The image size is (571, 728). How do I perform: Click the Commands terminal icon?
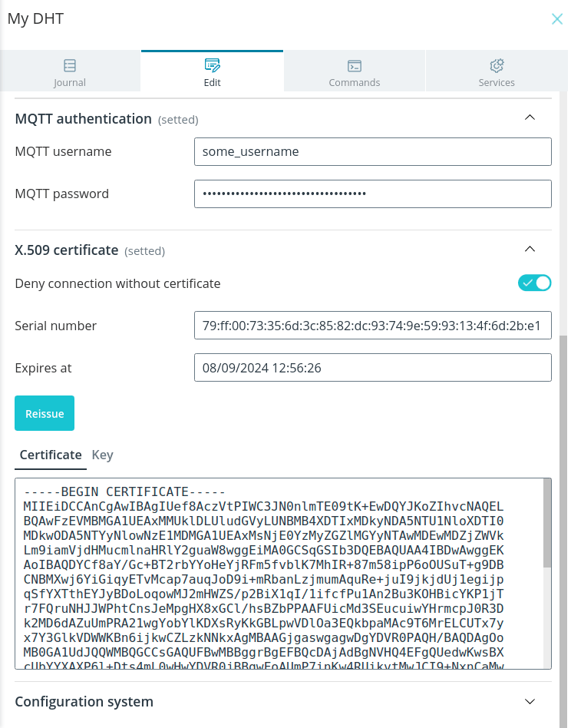355,66
